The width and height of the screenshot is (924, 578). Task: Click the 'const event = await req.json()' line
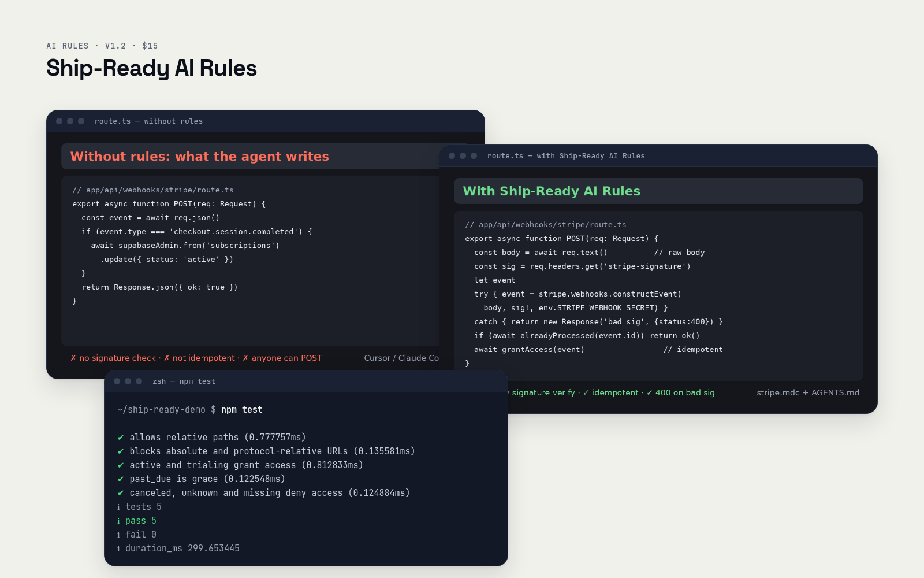tap(151, 218)
